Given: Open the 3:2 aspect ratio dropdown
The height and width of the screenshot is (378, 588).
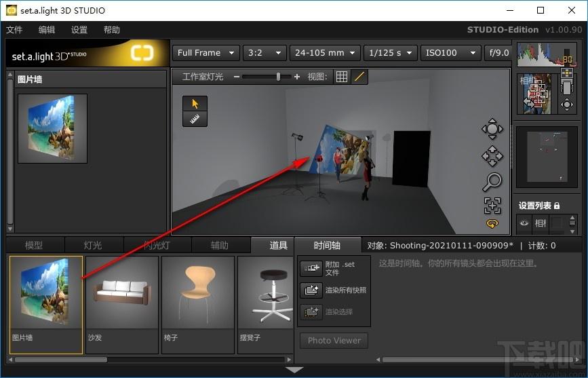Looking at the screenshot, I should pos(264,53).
